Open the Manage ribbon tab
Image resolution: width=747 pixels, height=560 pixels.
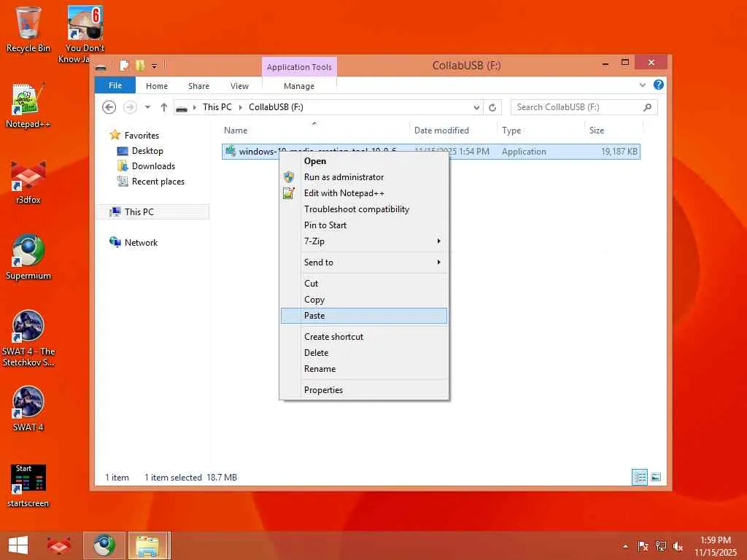(x=298, y=86)
